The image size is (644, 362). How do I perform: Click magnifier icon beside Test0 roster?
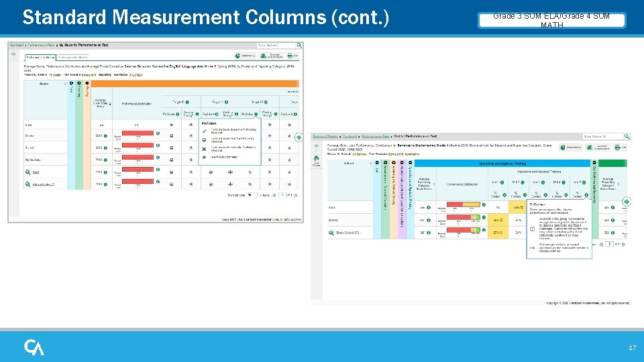[28, 172]
